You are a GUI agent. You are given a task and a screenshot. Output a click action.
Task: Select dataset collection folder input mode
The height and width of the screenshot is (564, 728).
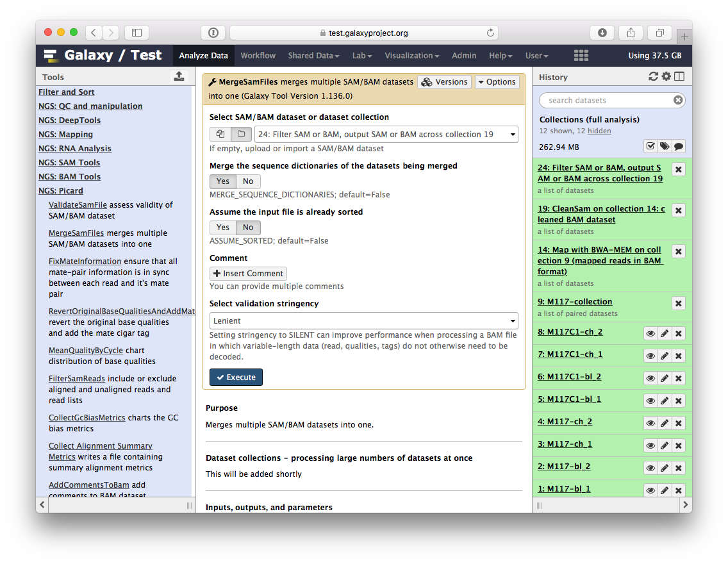242,134
